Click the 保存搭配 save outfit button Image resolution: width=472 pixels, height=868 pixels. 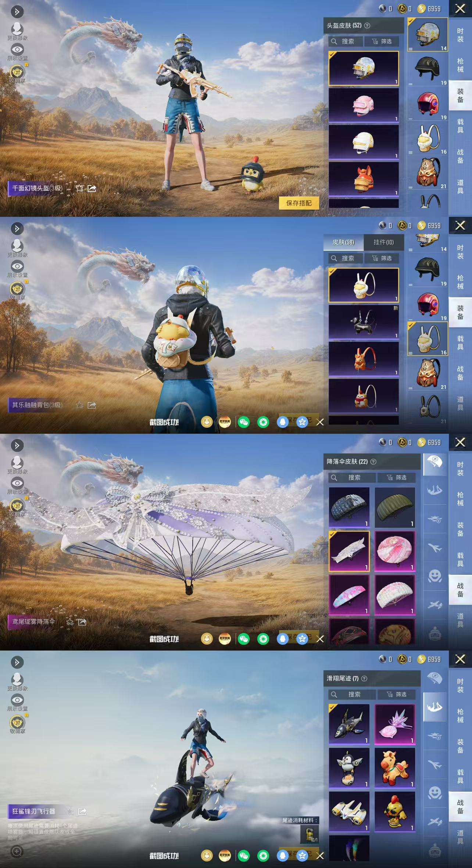coord(298,203)
